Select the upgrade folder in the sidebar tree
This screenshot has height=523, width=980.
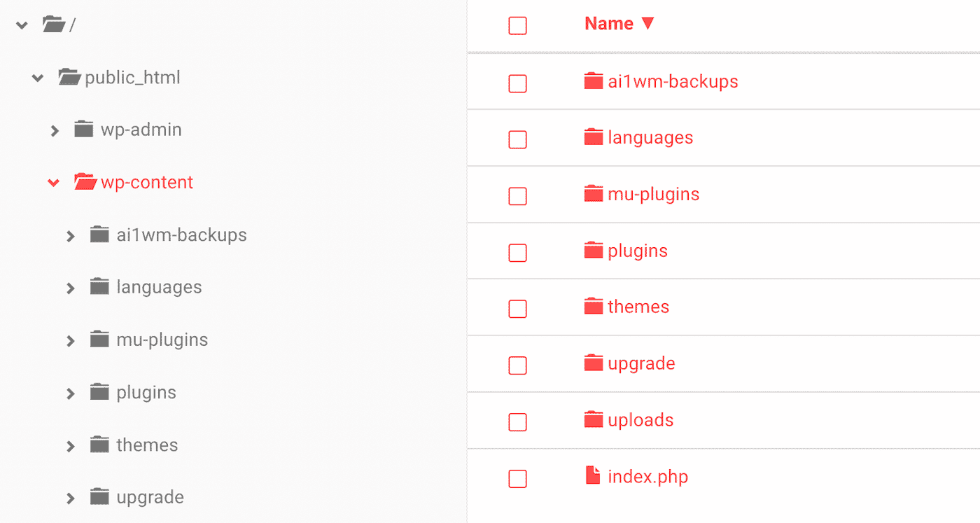148,496
